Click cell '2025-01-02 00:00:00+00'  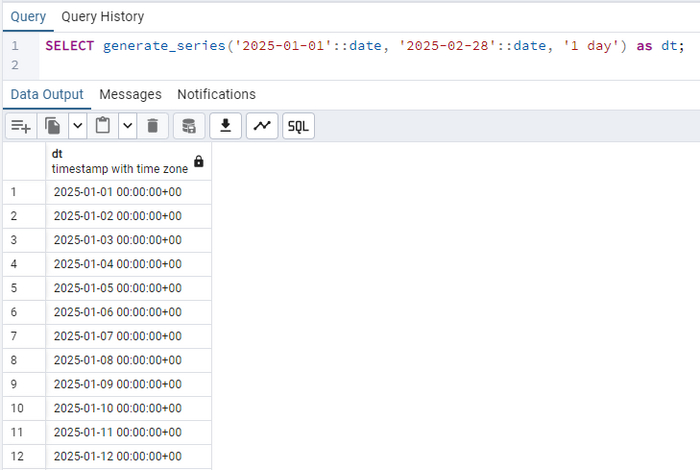(x=129, y=216)
